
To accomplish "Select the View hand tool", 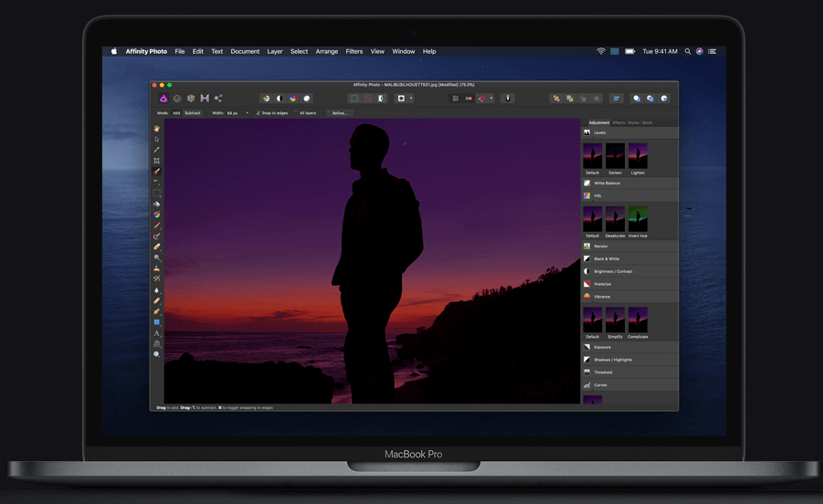I will click(156, 129).
